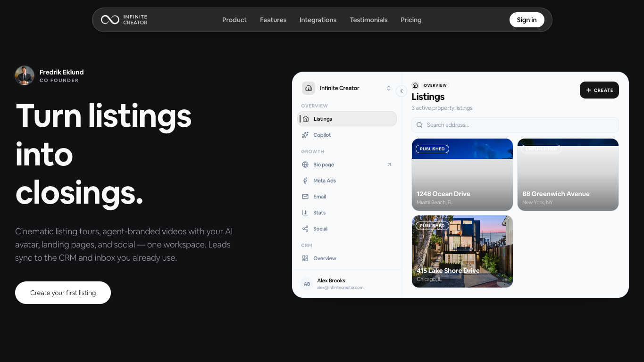Click alex@infinitecreator.com email text

(340, 288)
